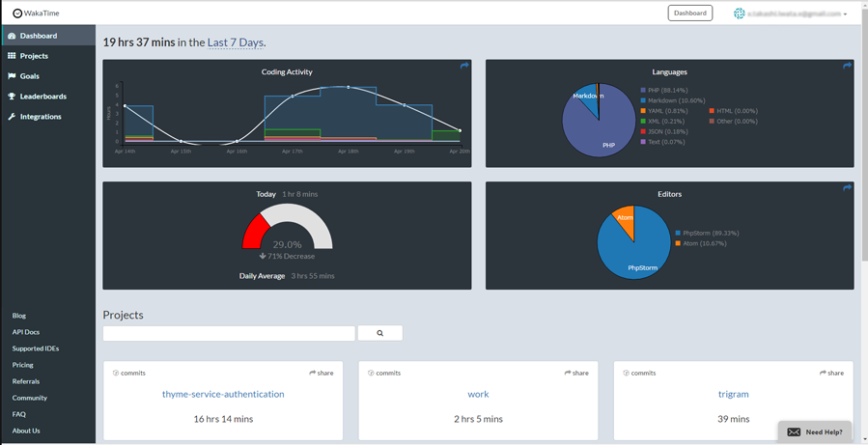This screenshot has width=868, height=445.
Task: Click the WakaTime clock logo icon
Action: [x=17, y=14]
